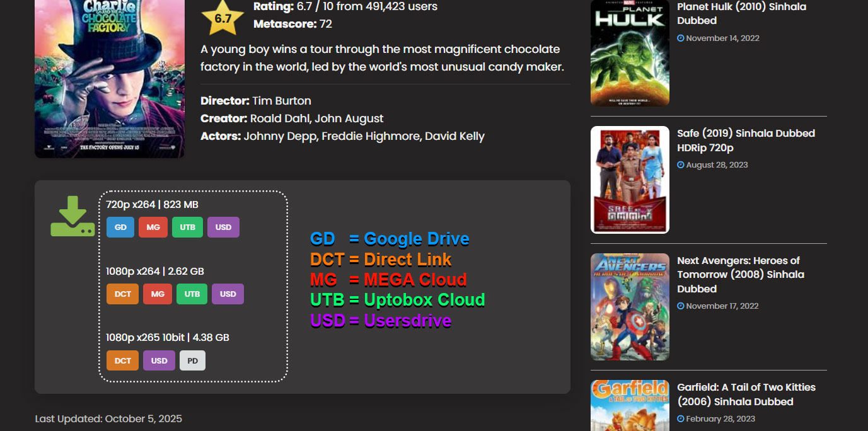Open Planet Hulk (2010) Sinhala Dubbed link

(x=741, y=13)
